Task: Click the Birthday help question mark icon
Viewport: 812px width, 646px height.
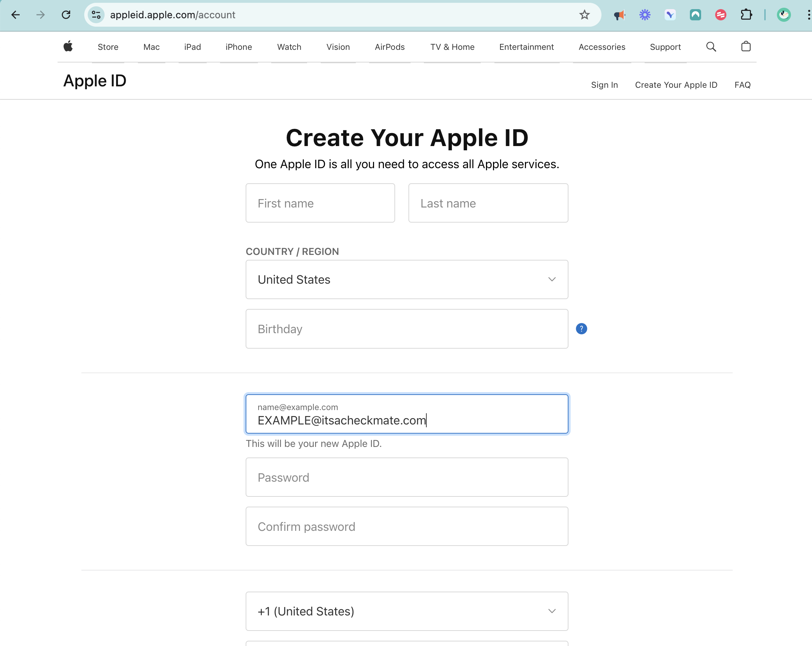Action: tap(581, 329)
